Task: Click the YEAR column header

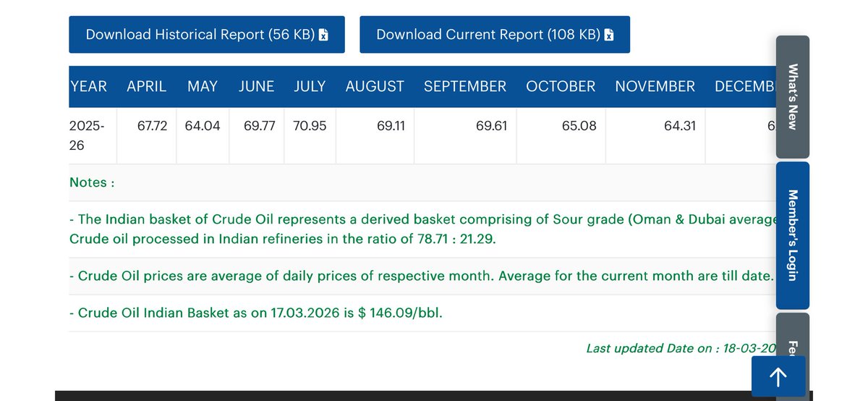Action: tap(88, 87)
